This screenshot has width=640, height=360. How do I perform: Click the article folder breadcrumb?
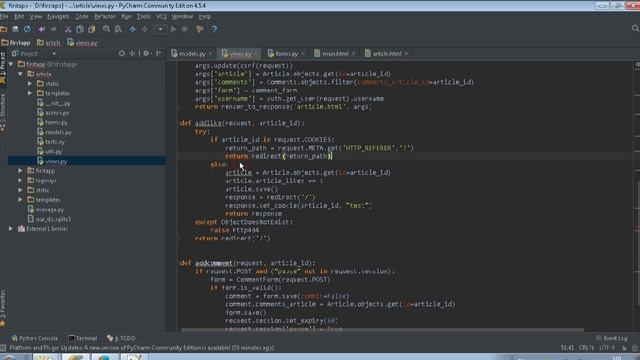[x=49, y=42]
